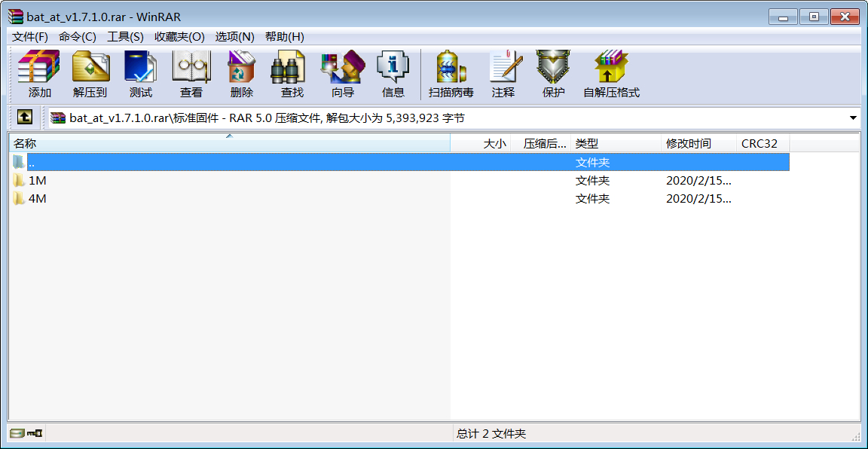Sort by the CRC32 column header
The width and height of the screenshot is (868, 449).
763,144
